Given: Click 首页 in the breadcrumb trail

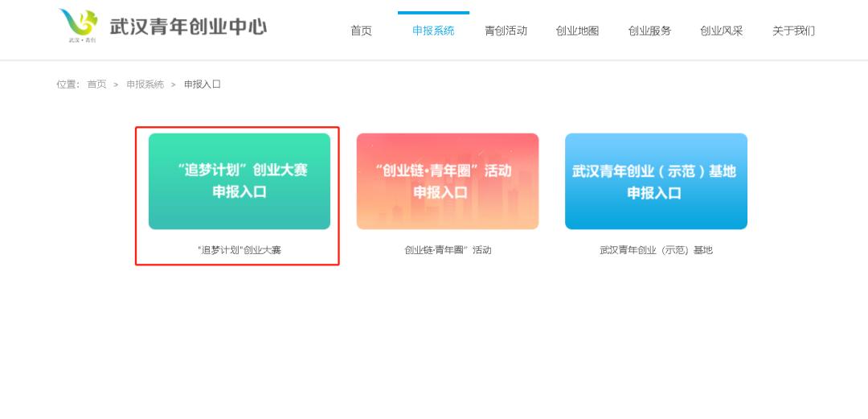Looking at the screenshot, I should (x=96, y=84).
